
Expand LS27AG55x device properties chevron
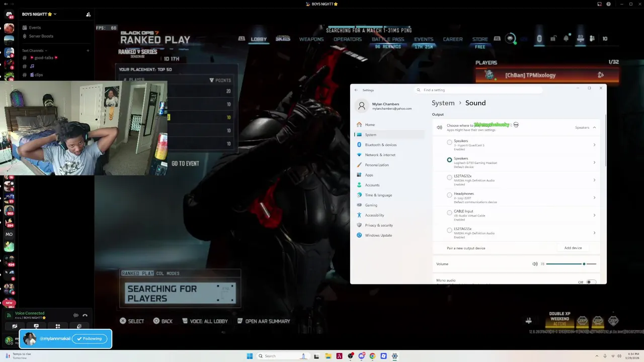[x=594, y=233]
